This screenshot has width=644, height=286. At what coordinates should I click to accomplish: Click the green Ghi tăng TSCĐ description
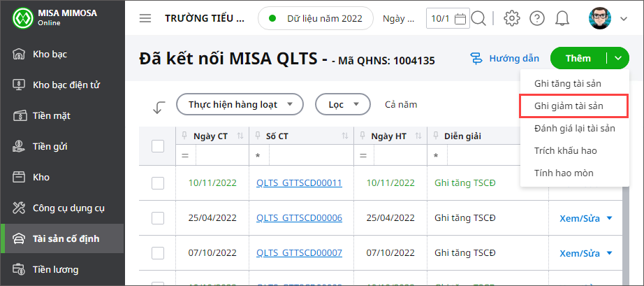(465, 183)
